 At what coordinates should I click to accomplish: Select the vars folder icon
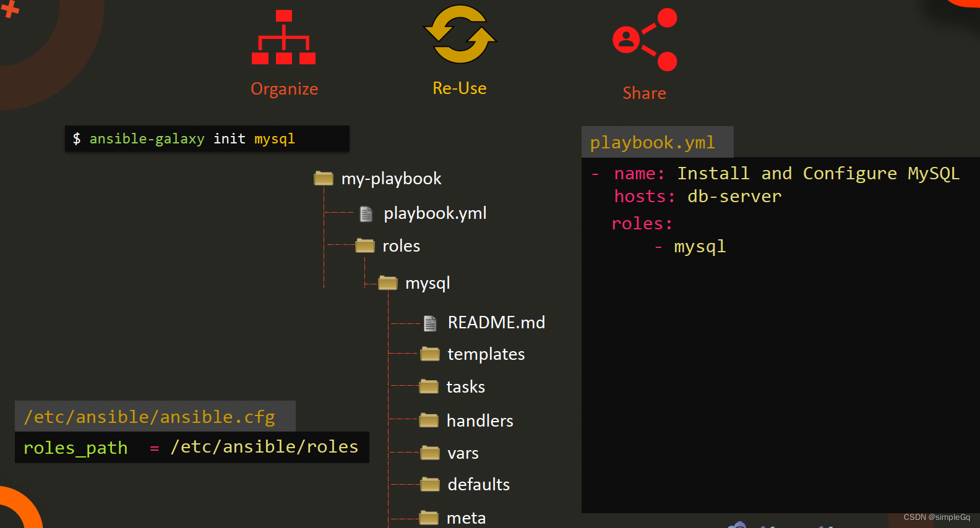[x=430, y=453]
